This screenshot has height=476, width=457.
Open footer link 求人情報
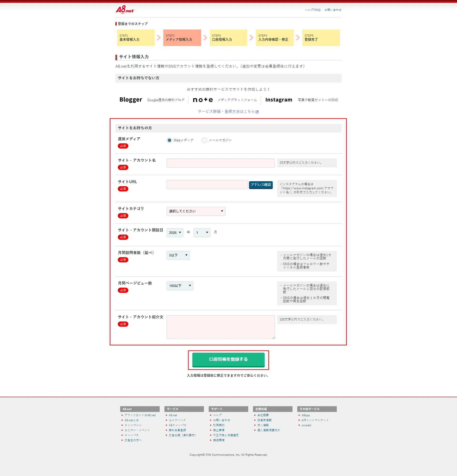click(263, 425)
